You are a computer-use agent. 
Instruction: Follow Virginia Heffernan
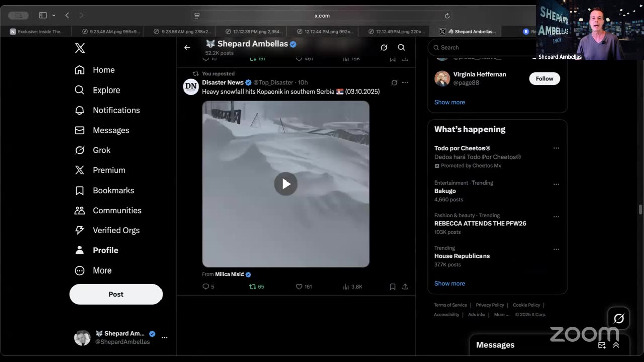(x=544, y=78)
